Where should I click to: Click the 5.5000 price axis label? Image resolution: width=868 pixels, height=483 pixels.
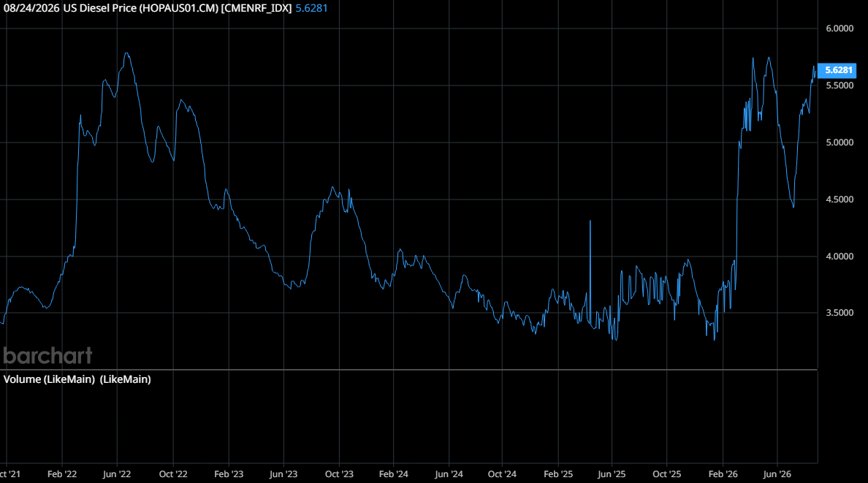[840, 85]
